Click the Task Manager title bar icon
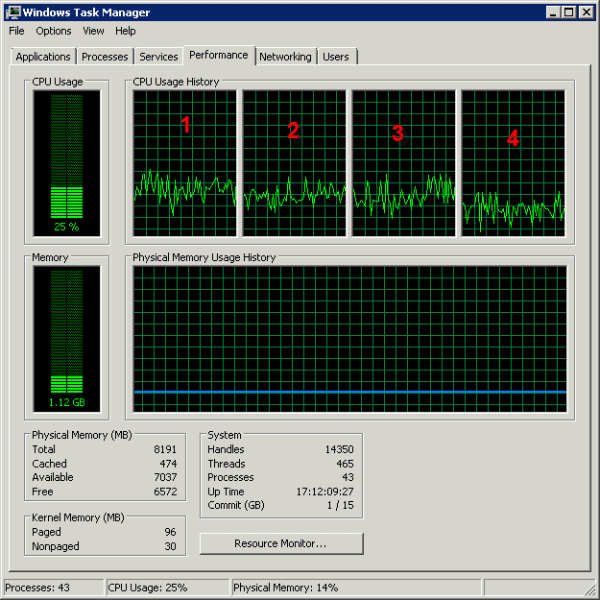Image resolution: width=600 pixels, height=600 pixels. [x=13, y=12]
